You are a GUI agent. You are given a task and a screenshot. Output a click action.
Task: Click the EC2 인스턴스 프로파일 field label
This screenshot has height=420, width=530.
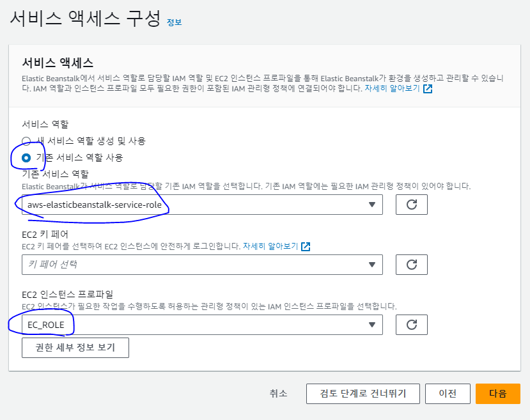[67, 294]
